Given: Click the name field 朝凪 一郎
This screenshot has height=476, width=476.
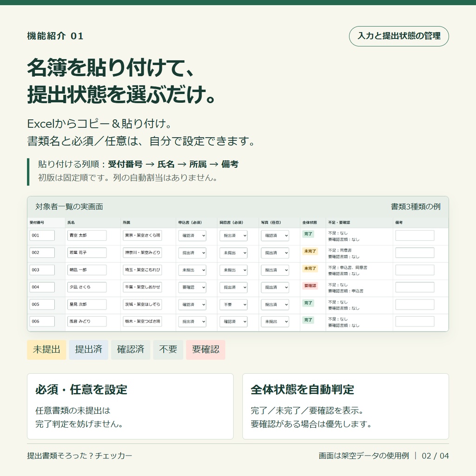Looking at the screenshot, I should click(x=87, y=270).
